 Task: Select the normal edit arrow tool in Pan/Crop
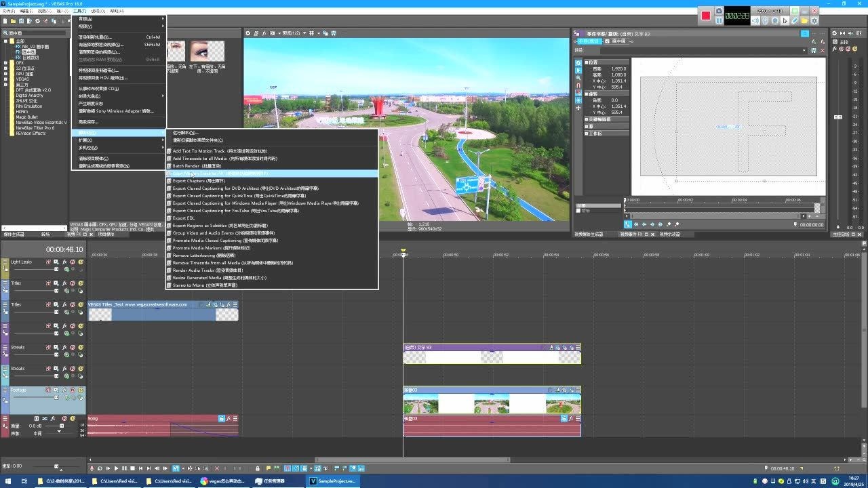[578, 70]
